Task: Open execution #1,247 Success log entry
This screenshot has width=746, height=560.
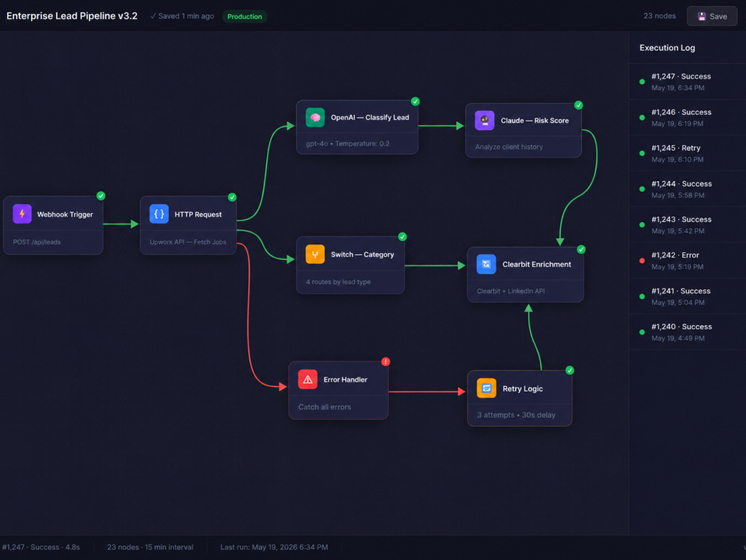Action: tap(688, 82)
